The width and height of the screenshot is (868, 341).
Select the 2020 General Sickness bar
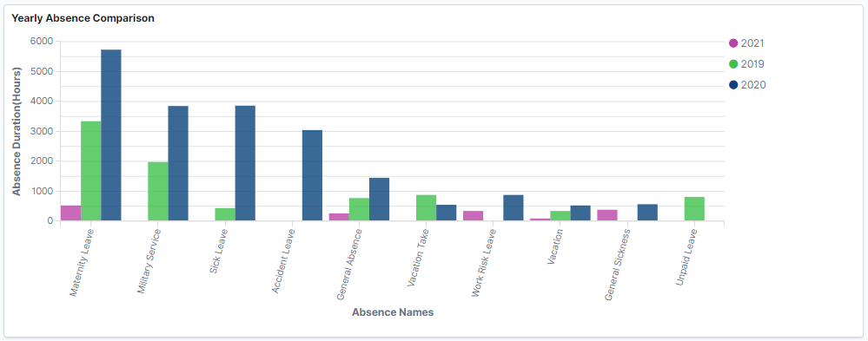(x=647, y=213)
